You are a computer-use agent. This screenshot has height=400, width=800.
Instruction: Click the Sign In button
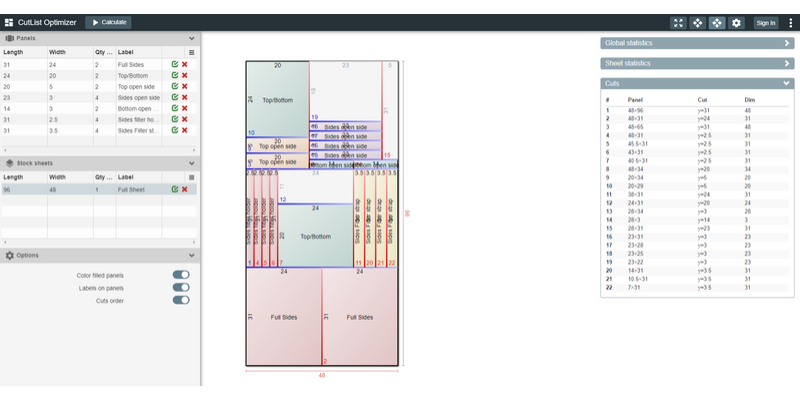point(766,23)
